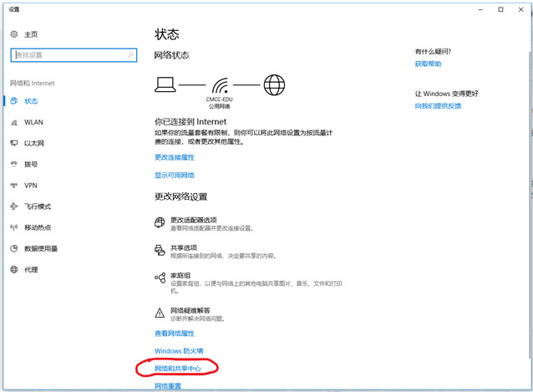The image size is (533, 392).
Task: Open the 共享选项 sharing options entry
Action: point(184,247)
